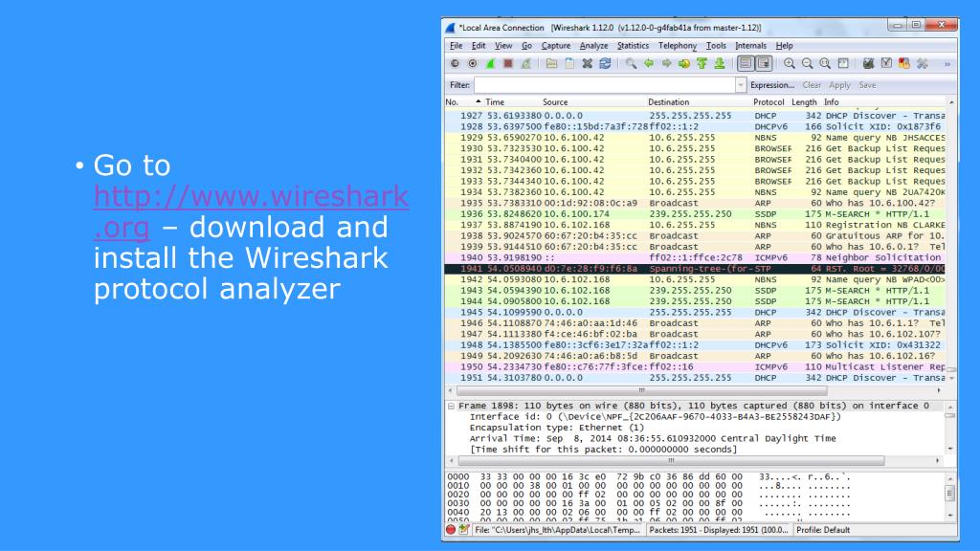Restart the running live capture icon
Viewport: 980px width, 551px height.
click(526, 64)
